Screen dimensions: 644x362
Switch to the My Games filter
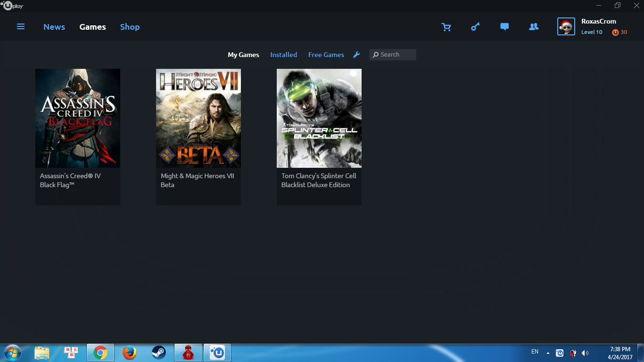[243, 55]
